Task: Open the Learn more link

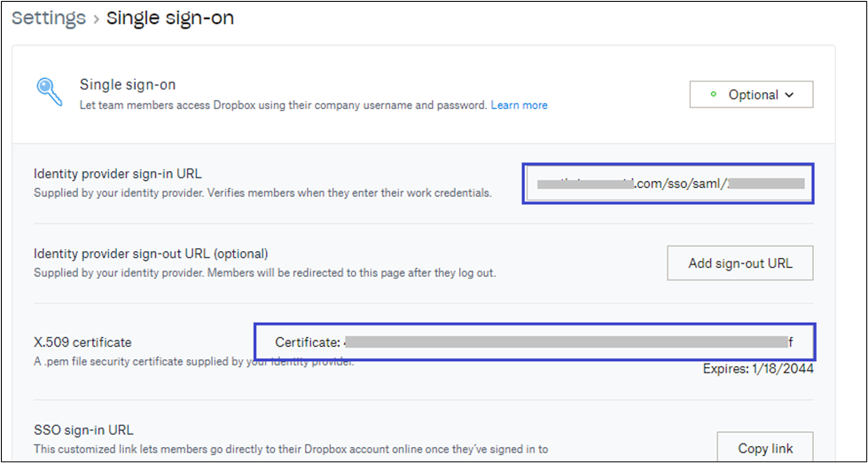Action: (519, 105)
